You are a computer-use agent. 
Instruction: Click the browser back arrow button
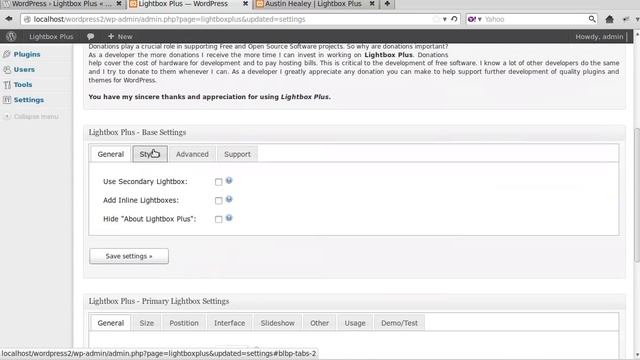tap(9, 19)
